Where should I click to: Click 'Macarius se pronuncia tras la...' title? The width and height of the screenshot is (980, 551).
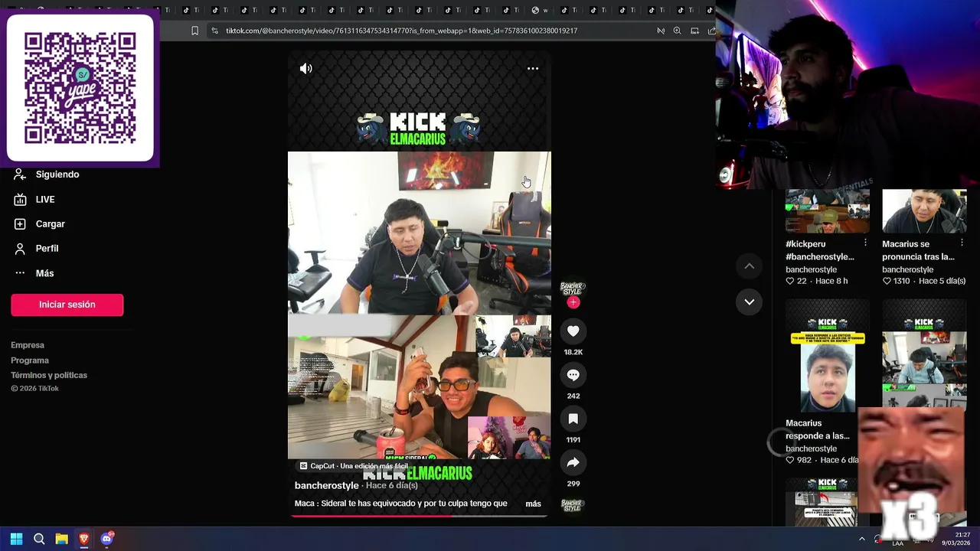click(918, 250)
